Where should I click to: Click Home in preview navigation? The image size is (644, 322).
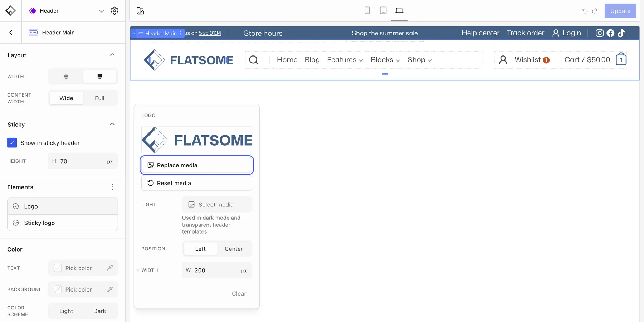tap(287, 60)
